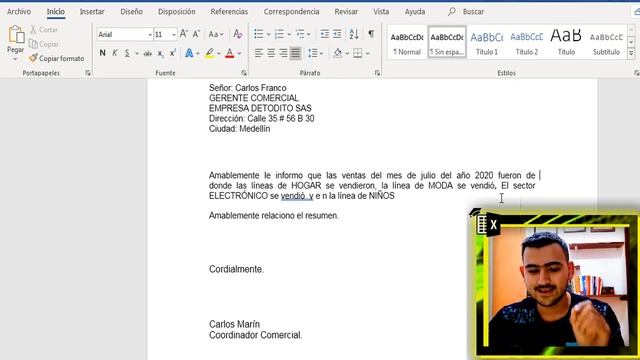Toggle italic (K) formatting
The width and height of the screenshot is (640, 360).
click(x=115, y=53)
